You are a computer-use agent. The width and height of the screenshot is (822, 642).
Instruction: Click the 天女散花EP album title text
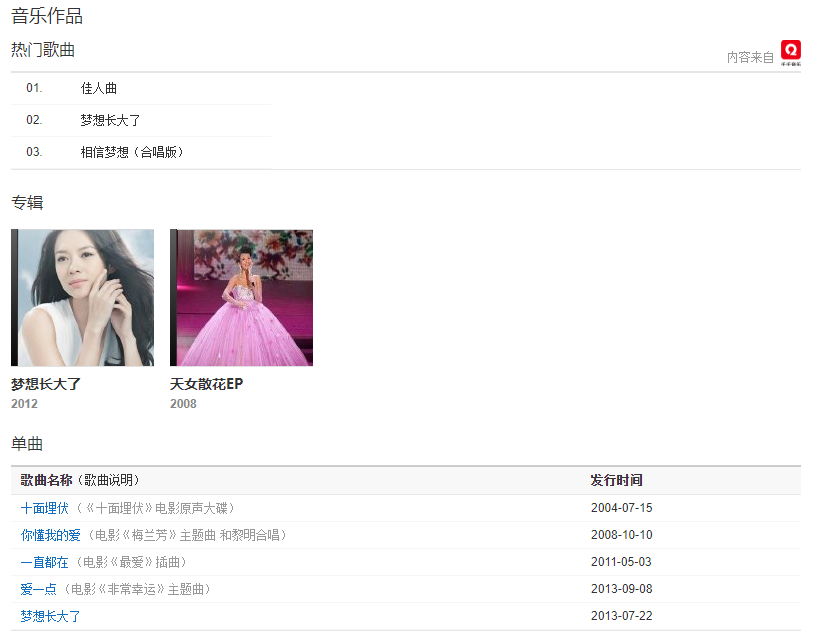tap(206, 384)
